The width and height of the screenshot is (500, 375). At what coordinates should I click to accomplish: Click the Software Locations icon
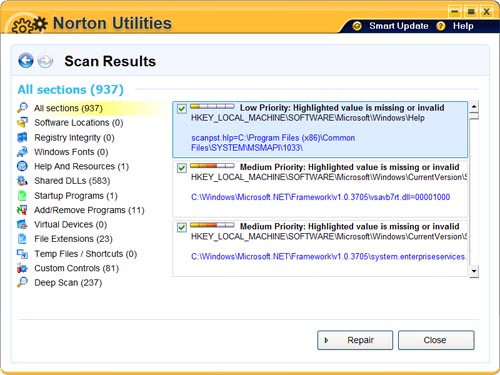(x=22, y=122)
